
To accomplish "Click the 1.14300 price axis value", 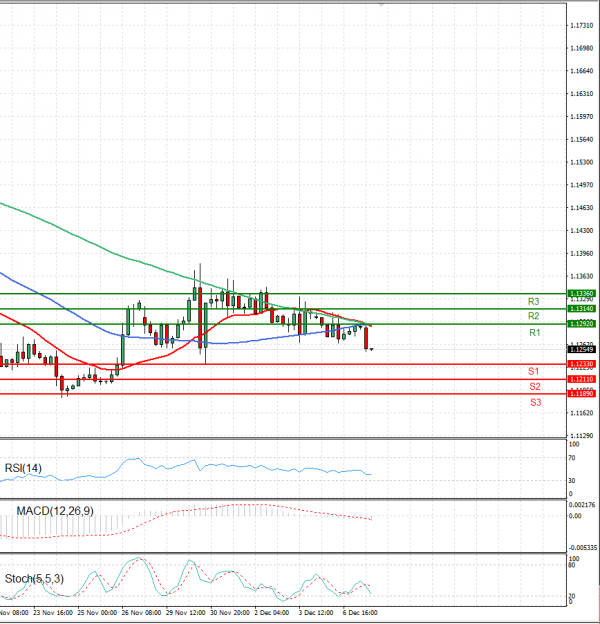I will pyautogui.click(x=582, y=230).
